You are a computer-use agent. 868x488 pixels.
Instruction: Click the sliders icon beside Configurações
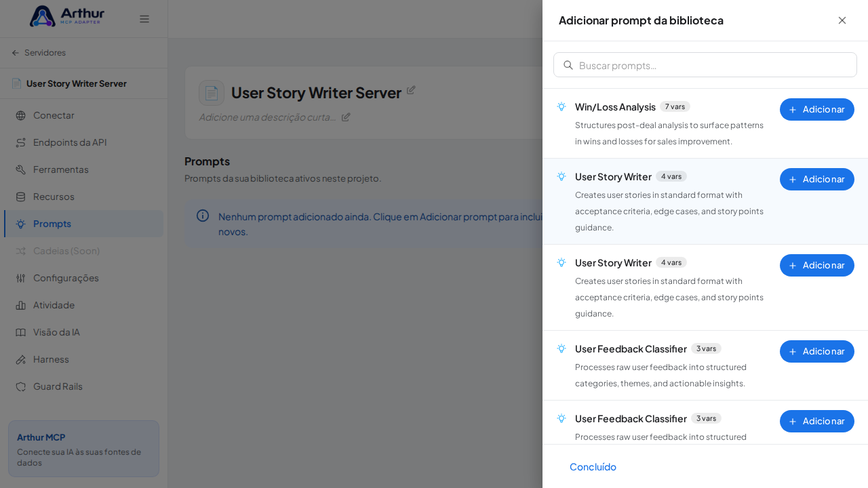(20, 278)
